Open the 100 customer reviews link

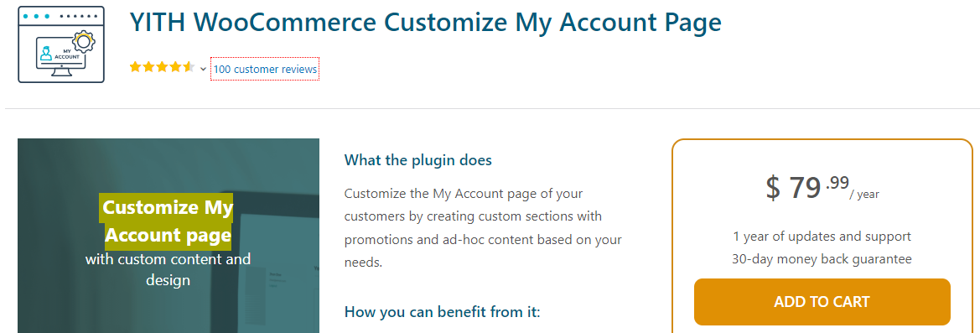pos(265,70)
